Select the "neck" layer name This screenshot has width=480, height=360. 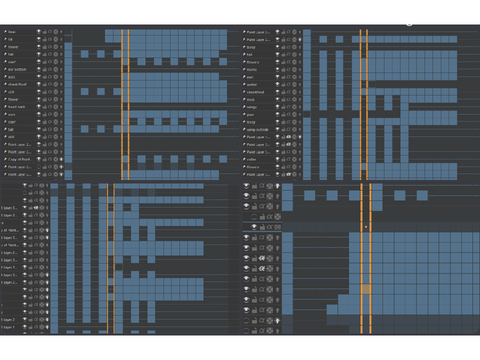(251, 100)
